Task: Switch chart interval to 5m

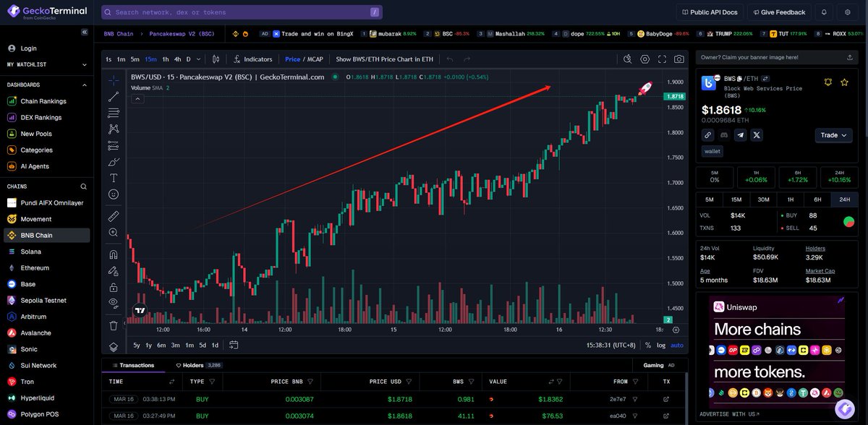Action: pos(135,59)
